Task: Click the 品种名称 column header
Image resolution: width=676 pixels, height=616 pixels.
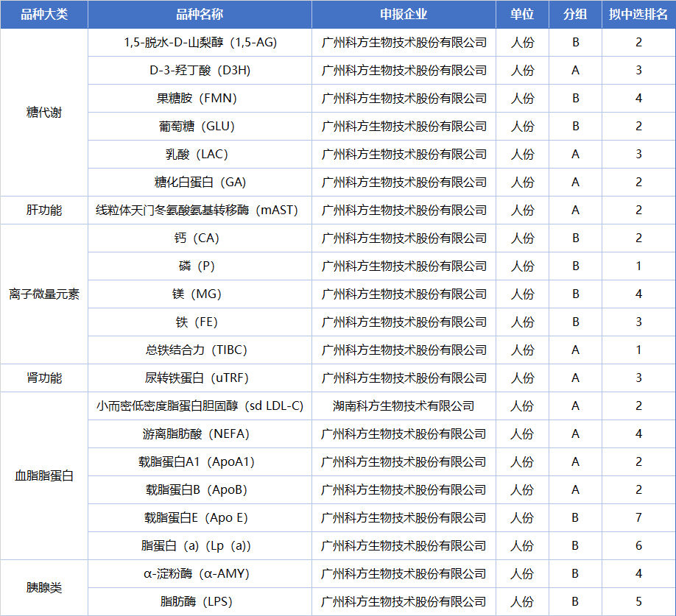Action: [x=200, y=15]
